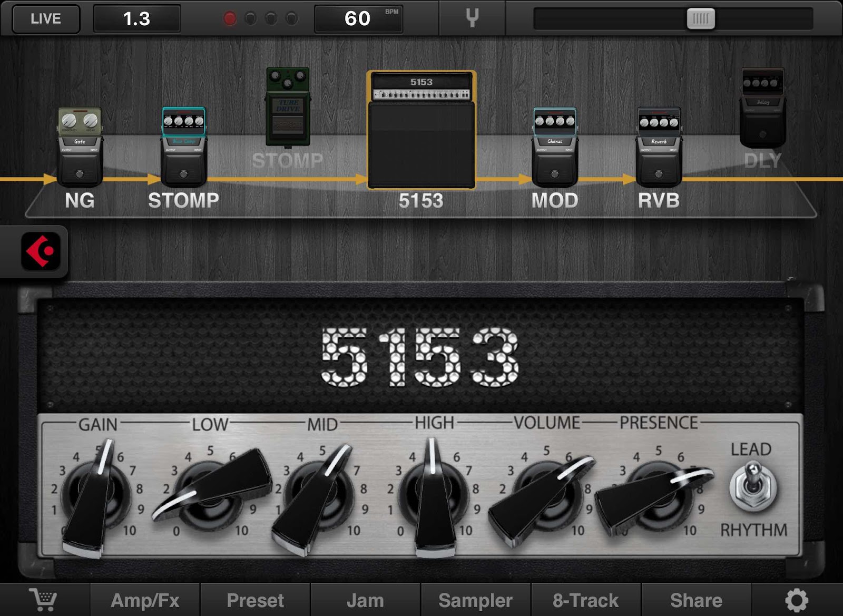
Task: Open the red Cubasis app icon
Action: (x=41, y=251)
